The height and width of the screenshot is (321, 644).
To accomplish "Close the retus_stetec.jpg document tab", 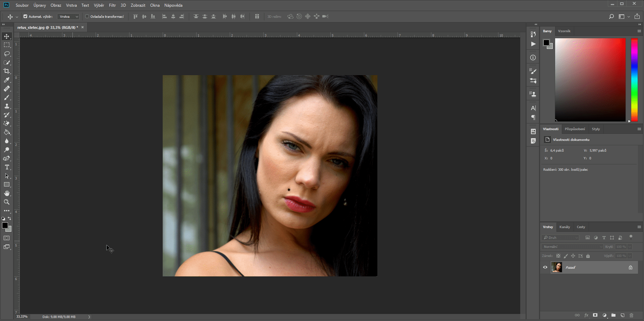I will coord(83,28).
